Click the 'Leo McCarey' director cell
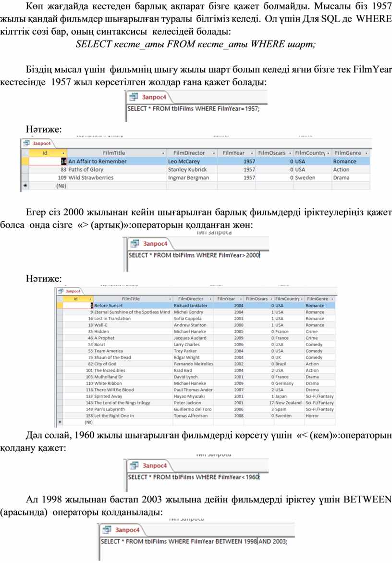 [x=192, y=162]
